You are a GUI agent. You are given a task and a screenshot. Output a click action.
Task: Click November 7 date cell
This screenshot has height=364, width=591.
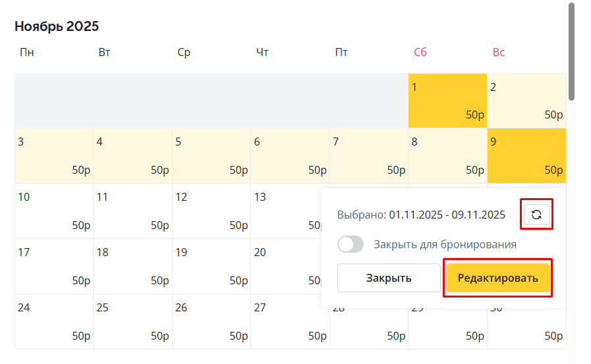tap(369, 156)
